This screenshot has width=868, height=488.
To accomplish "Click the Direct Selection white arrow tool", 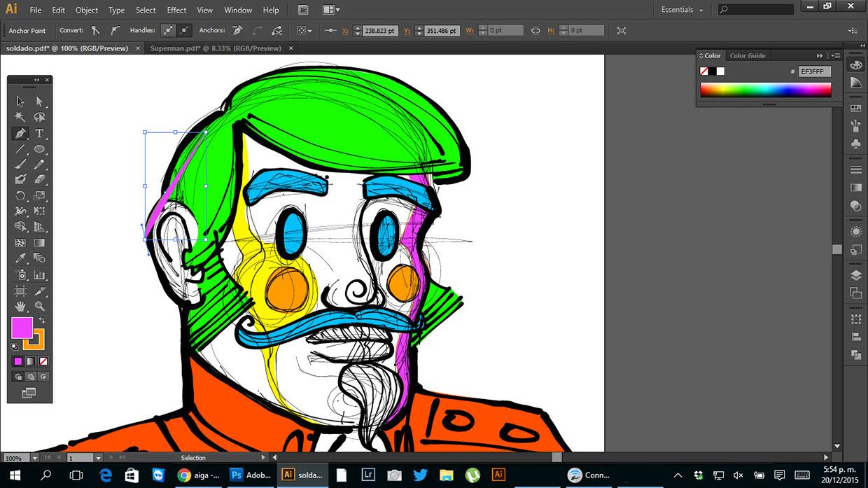I will click(40, 102).
